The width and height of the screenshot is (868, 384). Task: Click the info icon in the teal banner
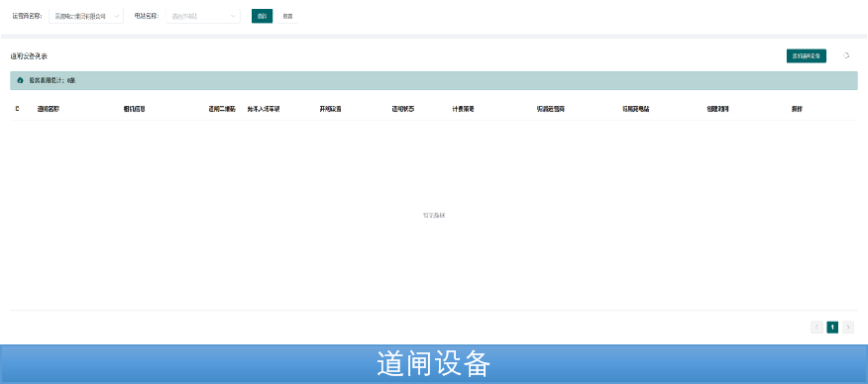21,81
